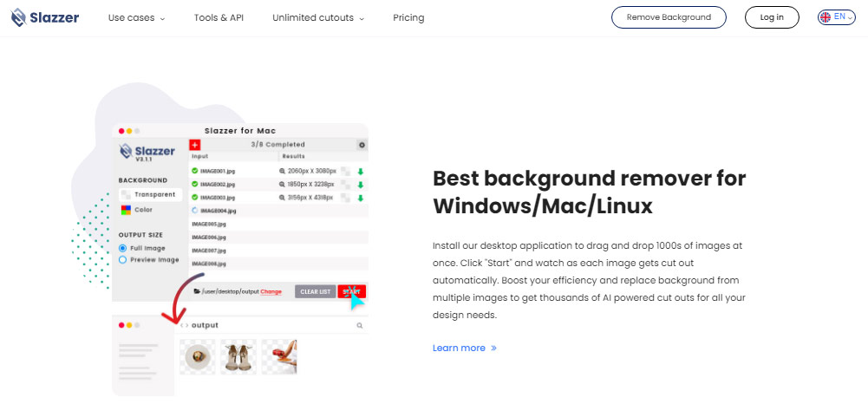Click the Slazzer V3.1.1 app logo
The image size is (868, 404).
147,153
